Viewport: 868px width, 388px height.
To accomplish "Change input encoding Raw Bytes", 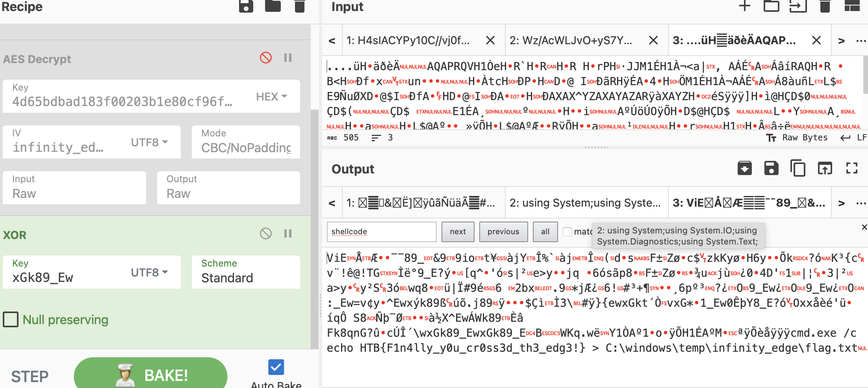I will [797, 138].
